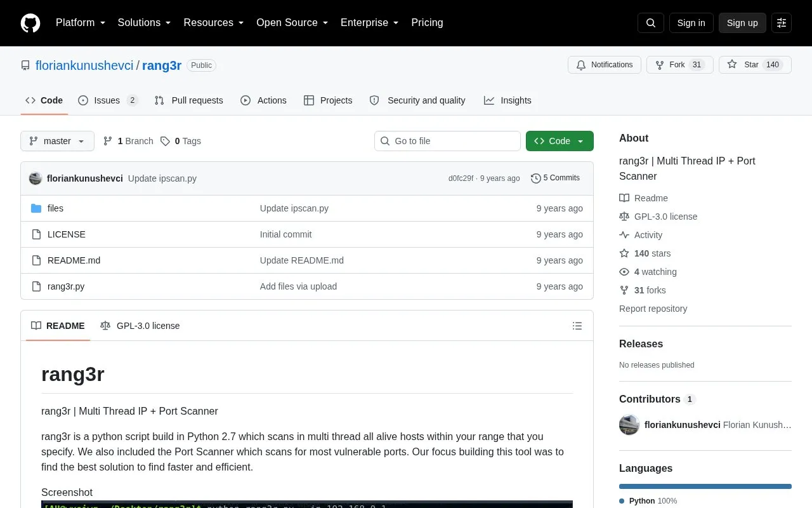Image resolution: width=812 pixels, height=508 pixels.
Task: Select the GPL-3.0 license tab
Action: tap(140, 326)
